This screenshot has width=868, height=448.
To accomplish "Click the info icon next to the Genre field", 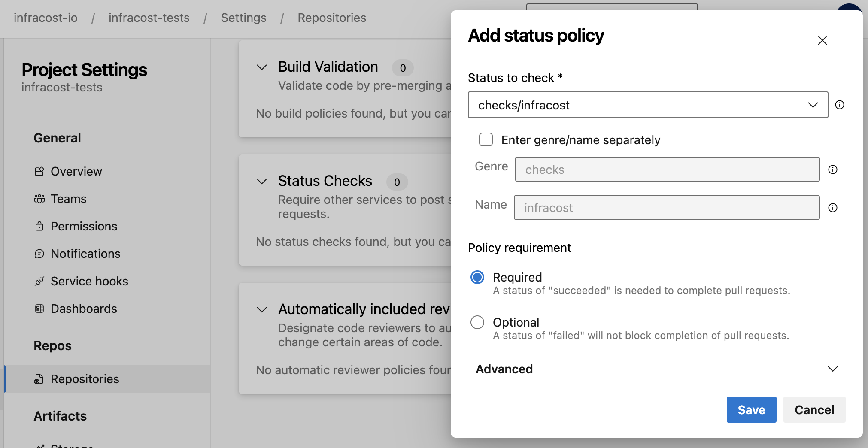I will [833, 169].
